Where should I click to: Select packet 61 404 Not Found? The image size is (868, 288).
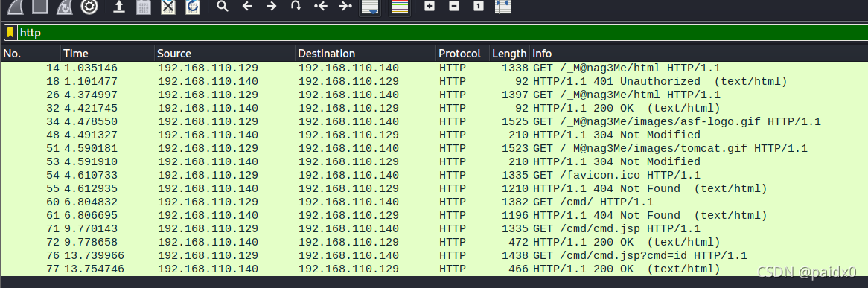[x=434, y=216]
